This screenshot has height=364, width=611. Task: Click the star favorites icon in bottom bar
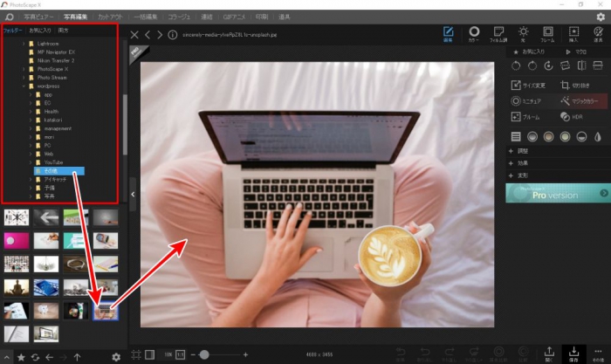click(x=21, y=357)
